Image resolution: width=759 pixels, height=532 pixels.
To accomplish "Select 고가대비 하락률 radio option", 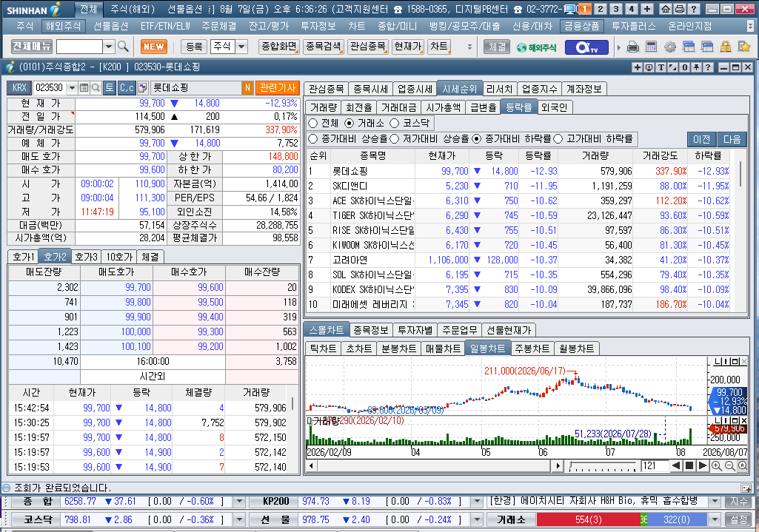I will [558, 139].
